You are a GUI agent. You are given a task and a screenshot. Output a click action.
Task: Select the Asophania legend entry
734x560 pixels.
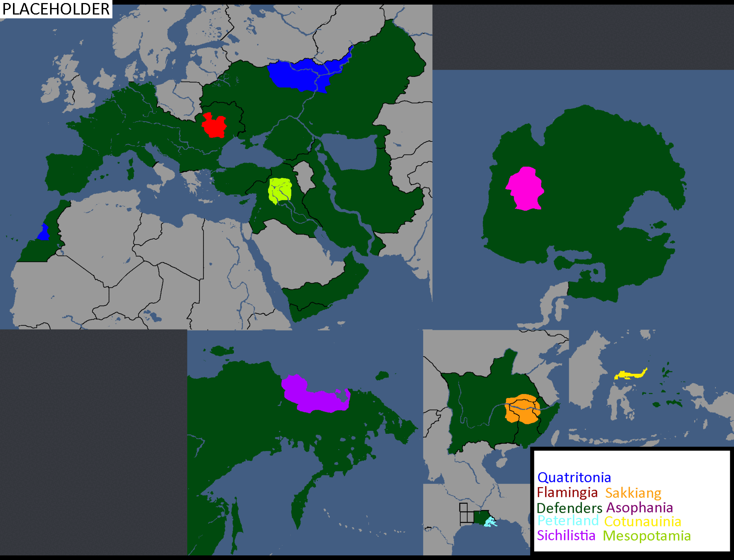point(640,508)
